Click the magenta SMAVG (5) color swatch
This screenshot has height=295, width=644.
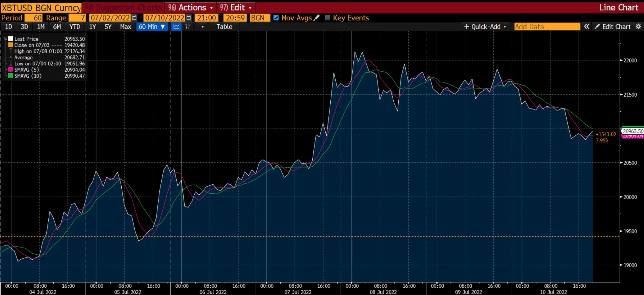[10, 69]
